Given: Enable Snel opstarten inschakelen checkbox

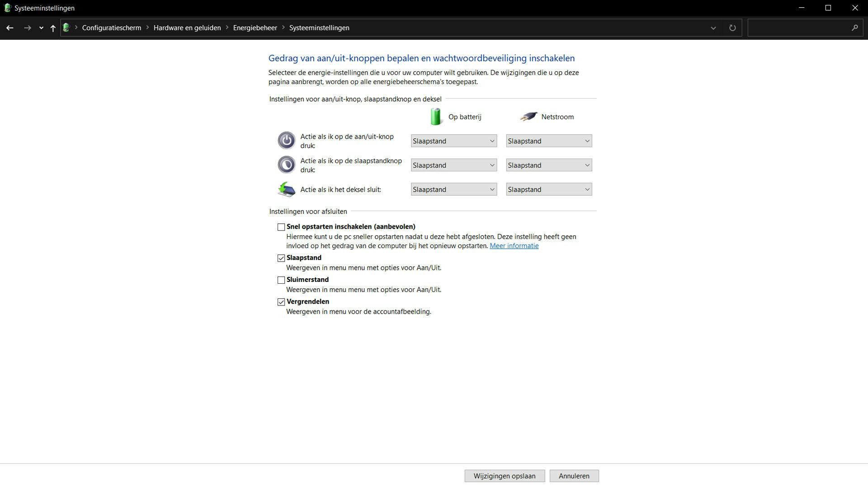Looking at the screenshot, I should click(281, 227).
